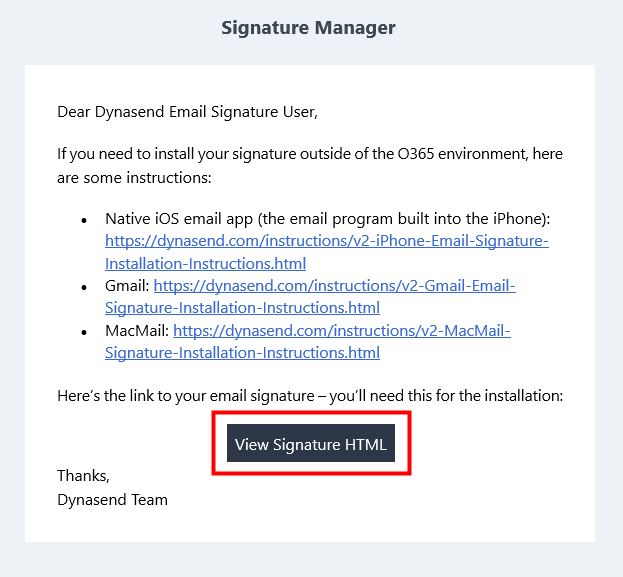Open the iPhone email signature instructions link
623x577 pixels.
(x=326, y=242)
